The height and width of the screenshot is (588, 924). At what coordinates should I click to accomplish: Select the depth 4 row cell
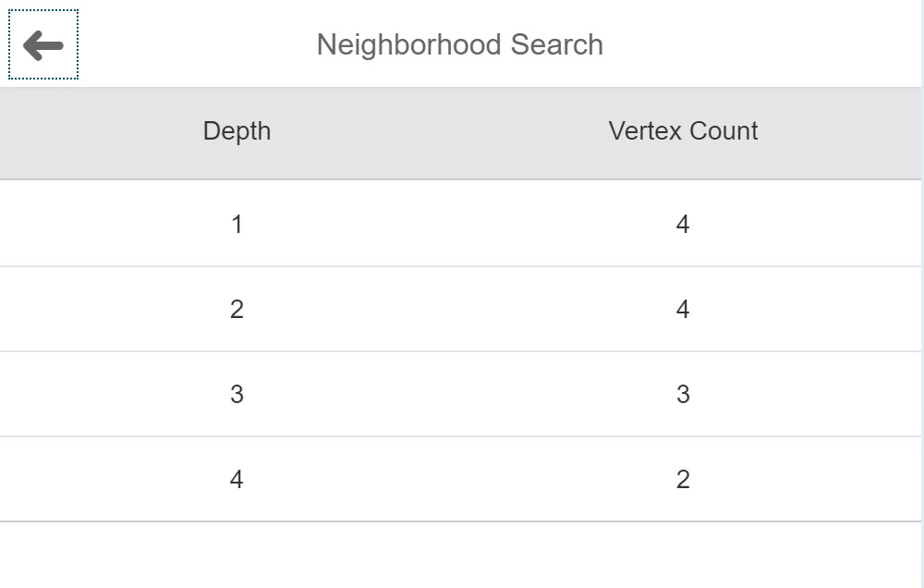click(x=237, y=479)
